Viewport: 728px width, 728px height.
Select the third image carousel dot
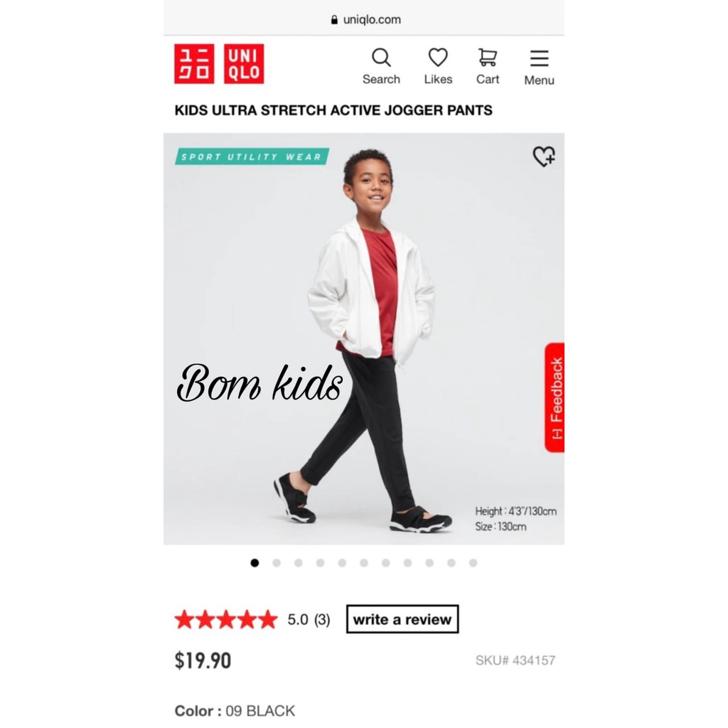pos(299,563)
